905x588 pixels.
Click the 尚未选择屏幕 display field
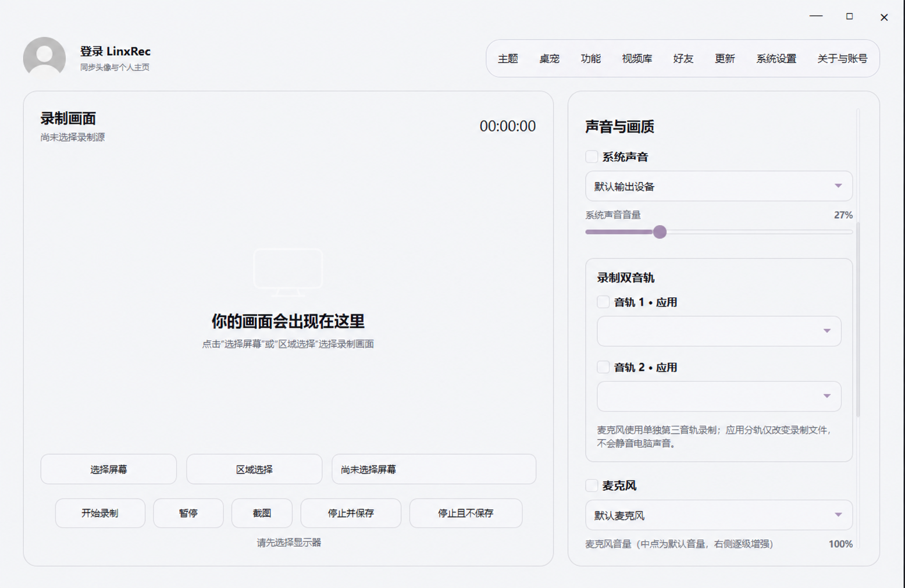click(x=434, y=469)
